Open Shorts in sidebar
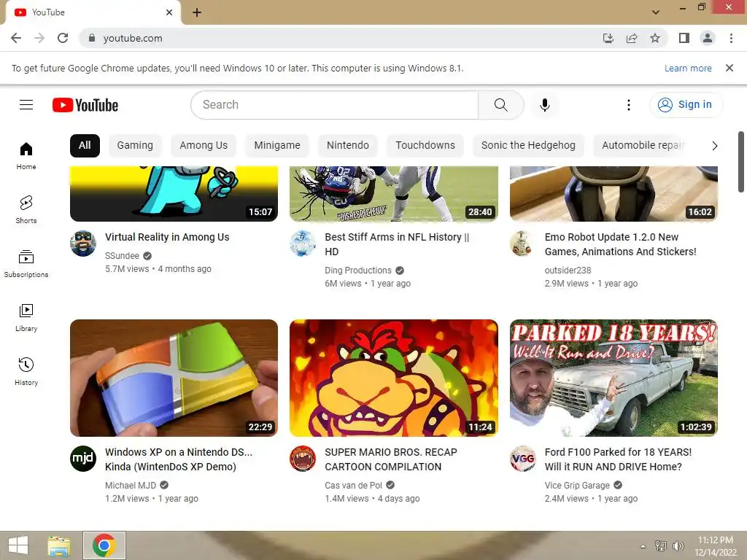The width and height of the screenshot is (747, 560). coord(26,210)
